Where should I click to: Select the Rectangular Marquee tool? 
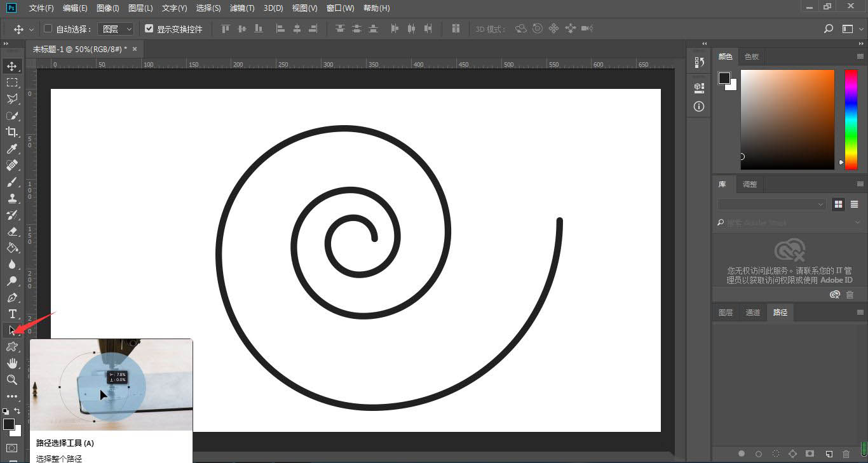[x=12, y=83]
